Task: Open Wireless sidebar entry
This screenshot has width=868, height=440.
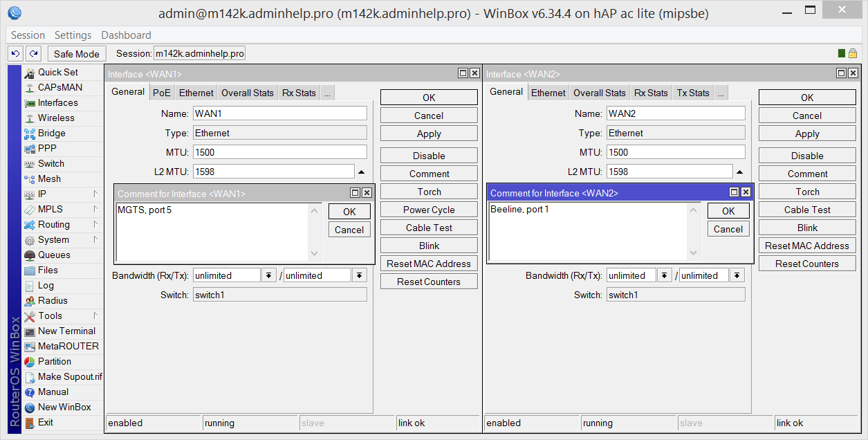Action: tap(56, 118)
